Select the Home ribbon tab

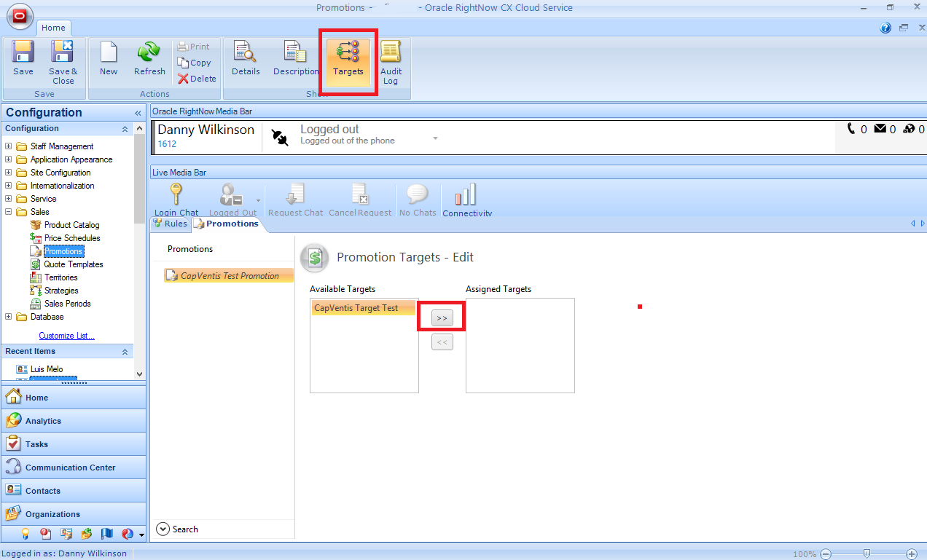pos(53,28)
